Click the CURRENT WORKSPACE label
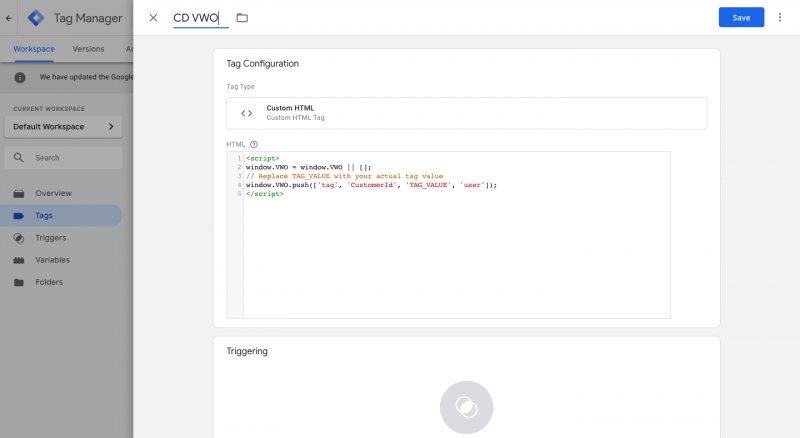800x438 pixels. coord(49,109)
